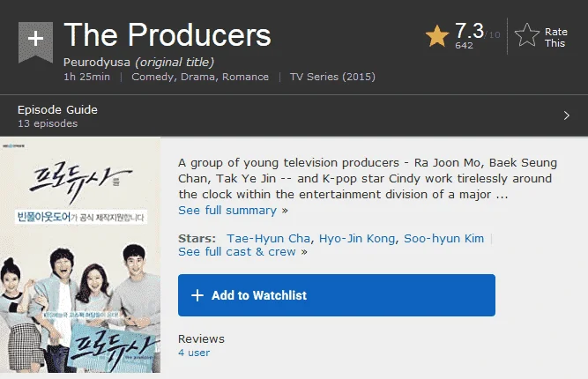Select the Romance genre link

click(245, 77)
